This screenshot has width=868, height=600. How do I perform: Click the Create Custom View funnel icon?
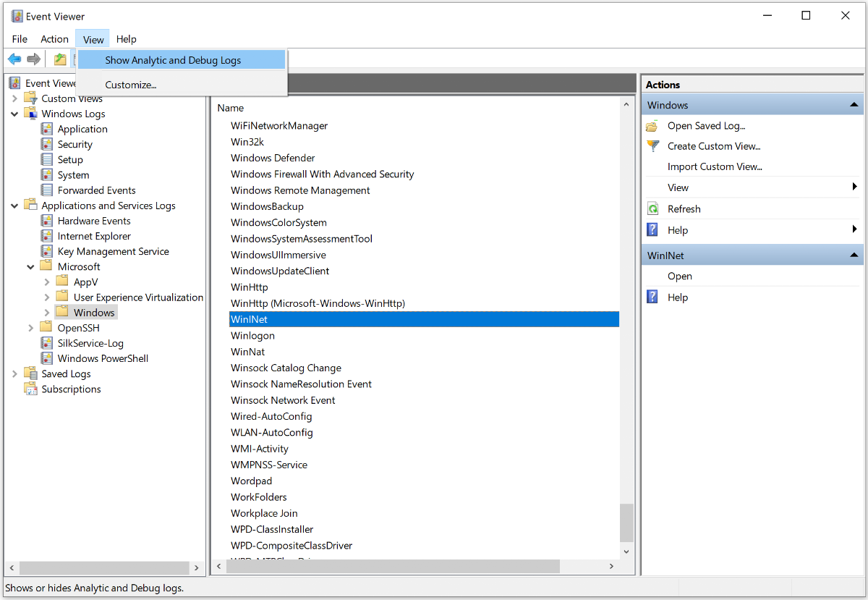tap(652, 146)
